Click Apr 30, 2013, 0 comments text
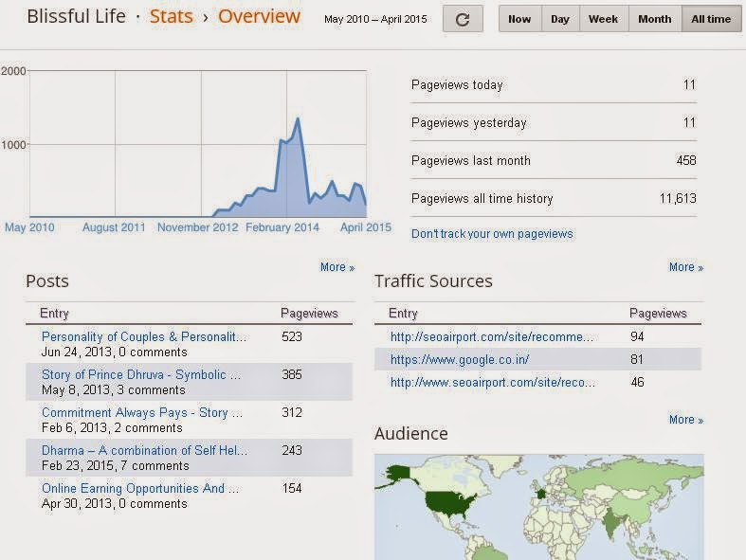 tap(114, 504)
